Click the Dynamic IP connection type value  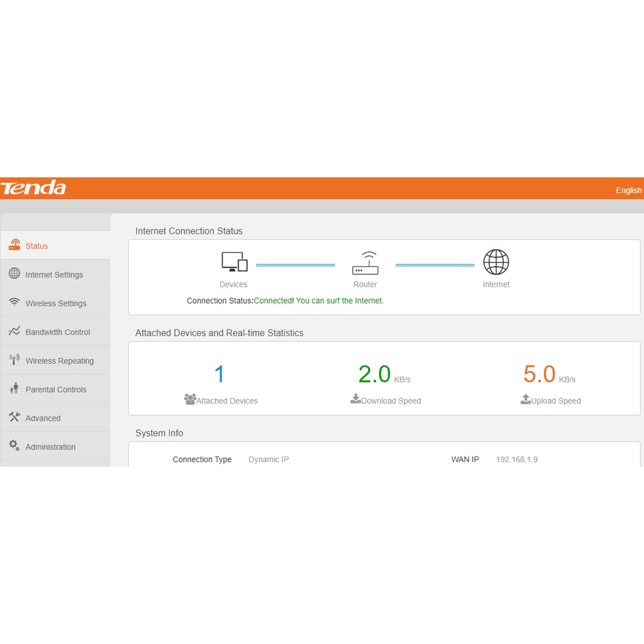269,460
